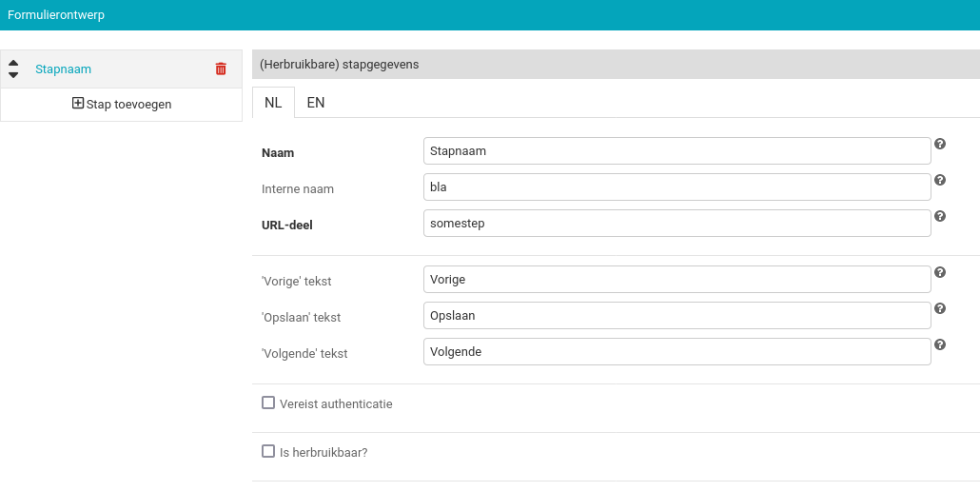Open help icon beside 'Vorige' tekst field
This screenshot has width=980, height=491.
(939, 272)
